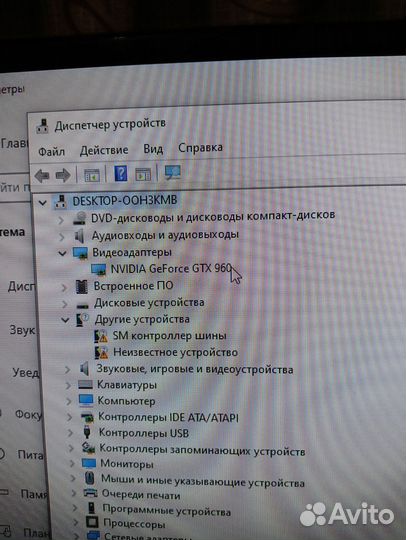Select the Контроллеры IDE ATA/ATAPI row
Viewport: 406px width, 540px height.
coord(168,417)
